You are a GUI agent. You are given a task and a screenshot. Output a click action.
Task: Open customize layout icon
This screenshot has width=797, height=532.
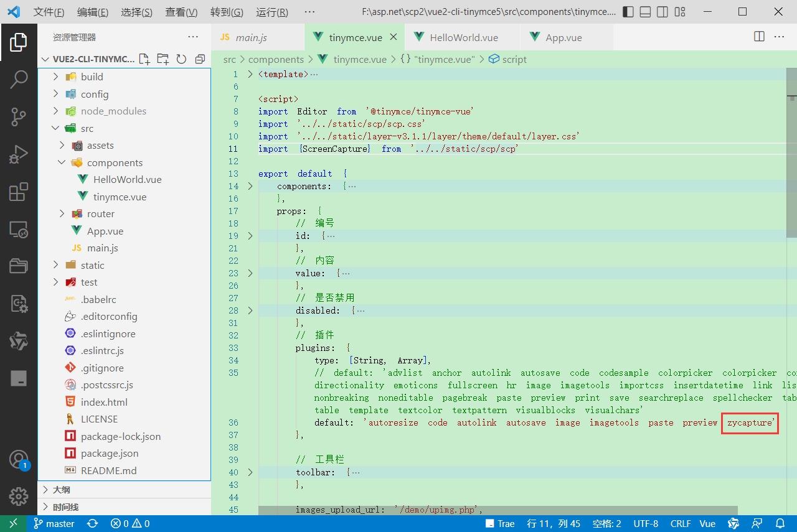click(x=680, y=12)
